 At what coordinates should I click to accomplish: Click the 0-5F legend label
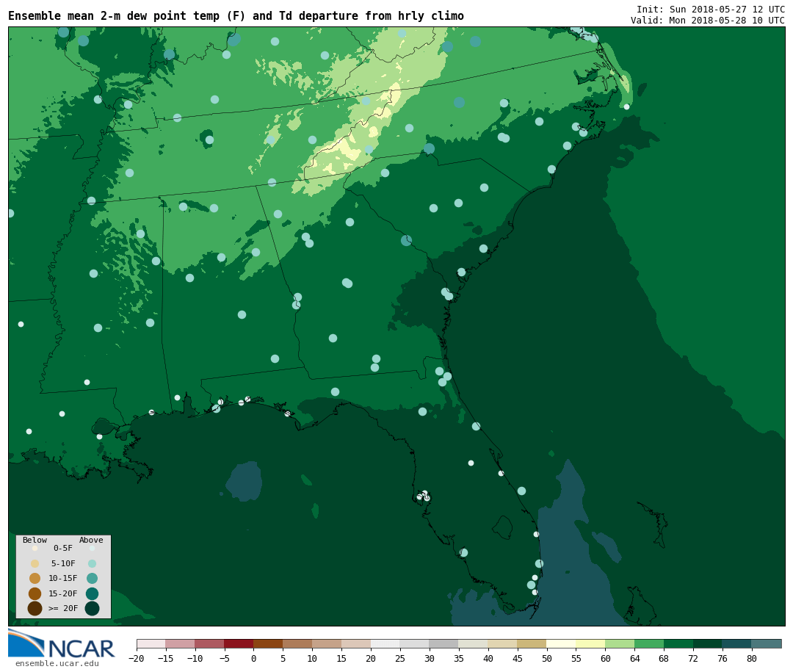point(63,548)
